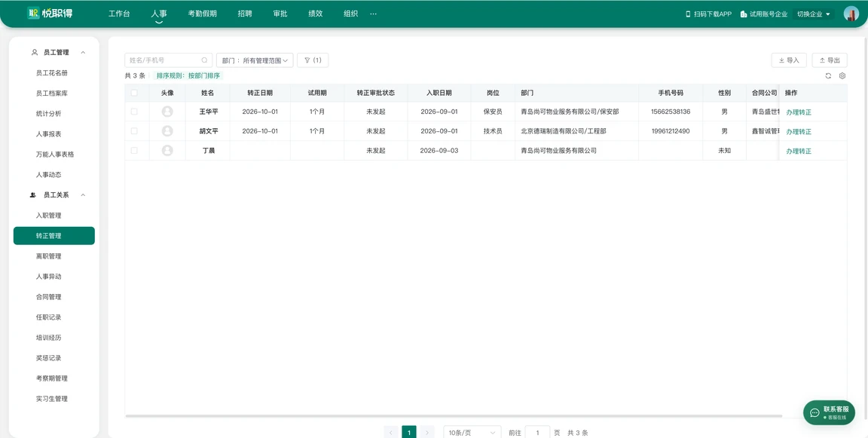The width and height of the screenshot is (868, 438).
Task: Click 试用账号企业 building icon link
Action: 763,14
